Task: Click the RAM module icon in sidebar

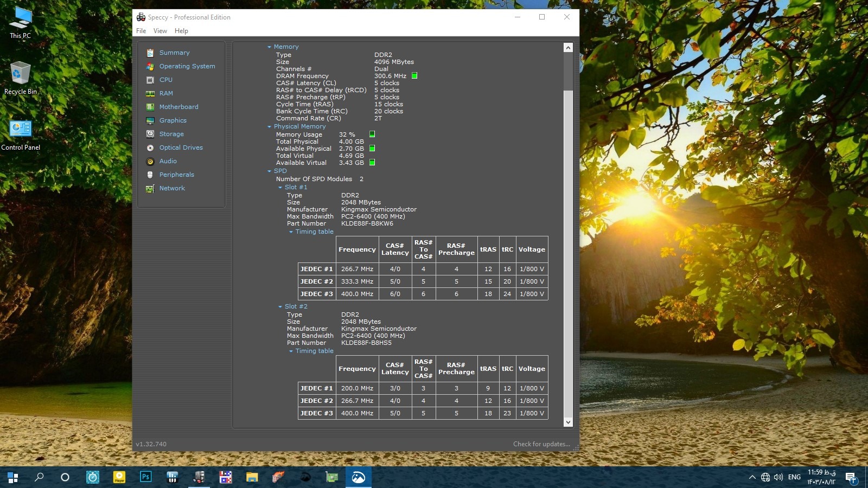Action: coord(150,93)
